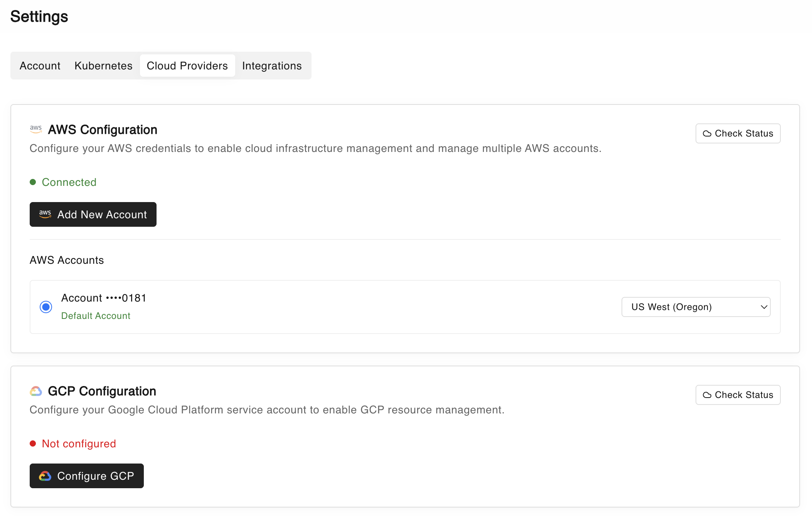Viewport: 812px width, 526px height.
Task: Open the US West (Oregon) region dropdown
Action: pos(696,307)
